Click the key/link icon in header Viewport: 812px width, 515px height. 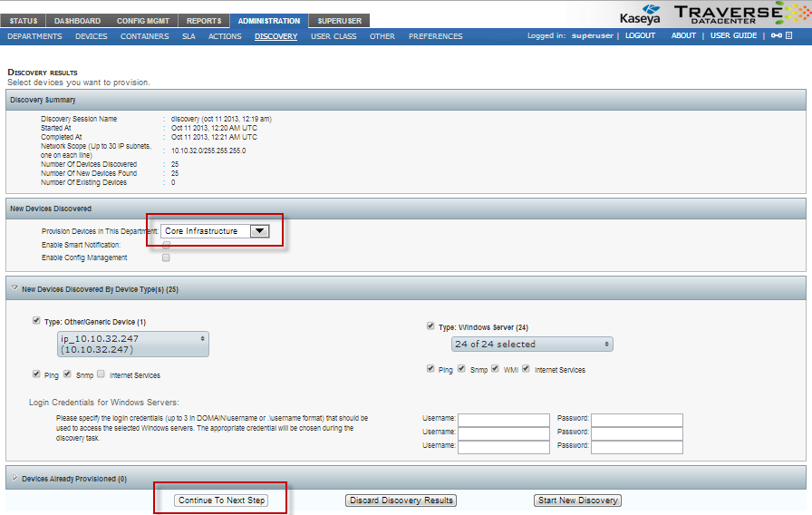pyautogui.click(x=775, y=36)
